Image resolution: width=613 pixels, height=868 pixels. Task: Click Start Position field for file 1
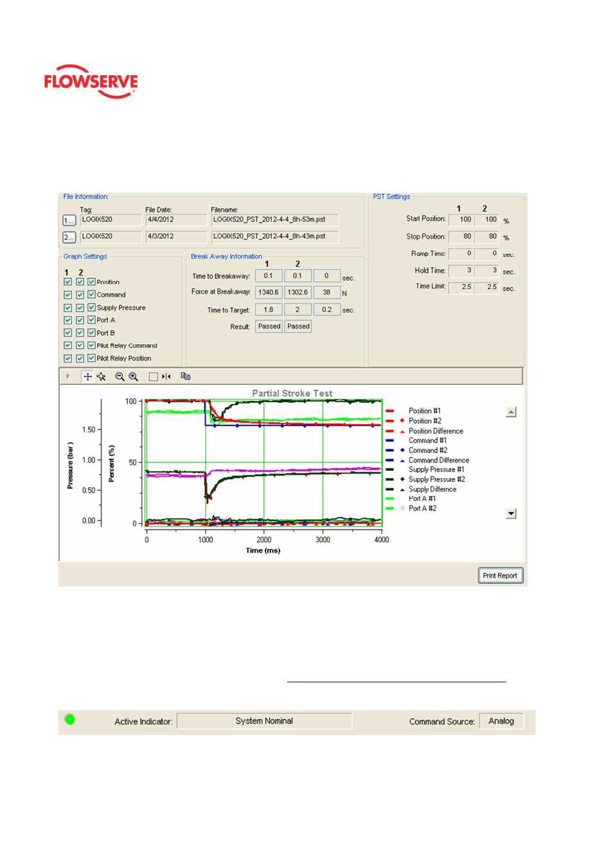(461, 220)
